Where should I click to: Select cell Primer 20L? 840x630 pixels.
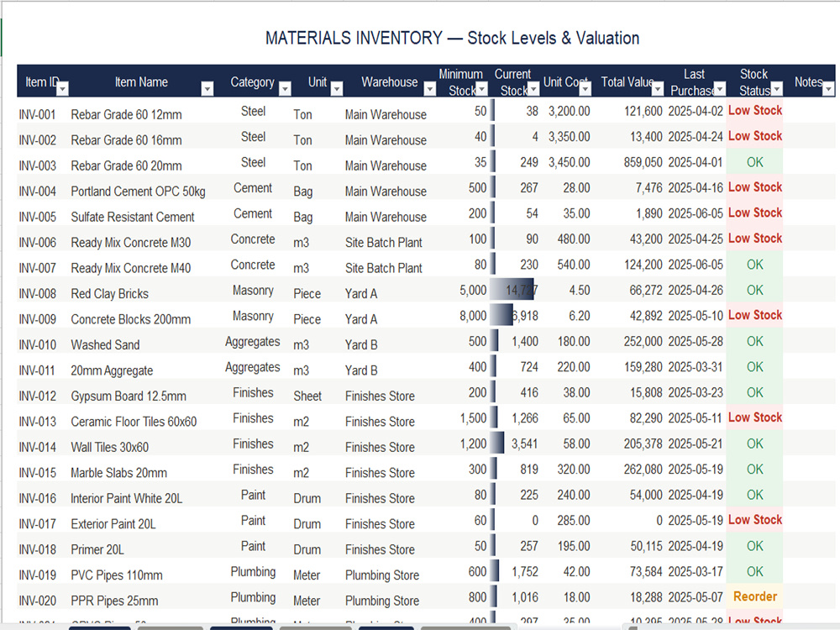click(97, 549)
